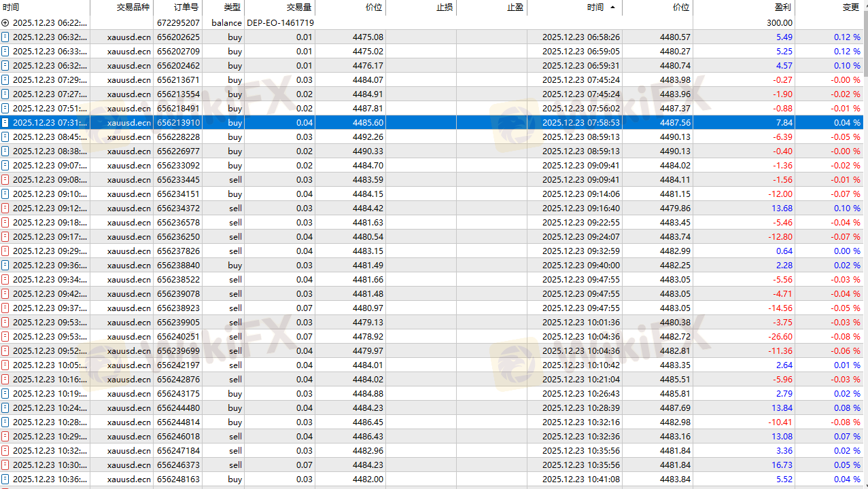Select the DEP-EO-1461719 balance entry
Screen dimensions: 868x489
(x=280, y=22)
